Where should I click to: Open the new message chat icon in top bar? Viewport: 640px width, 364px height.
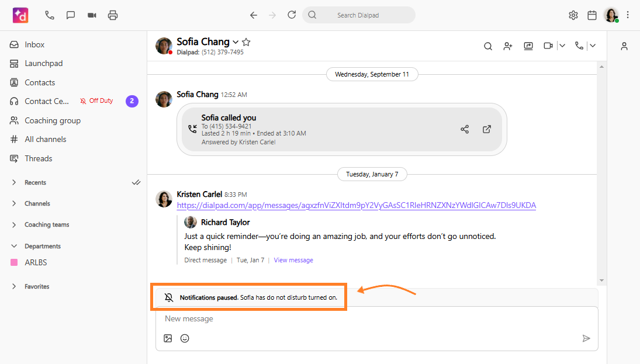pyautogui.click(x=71, y=16)
